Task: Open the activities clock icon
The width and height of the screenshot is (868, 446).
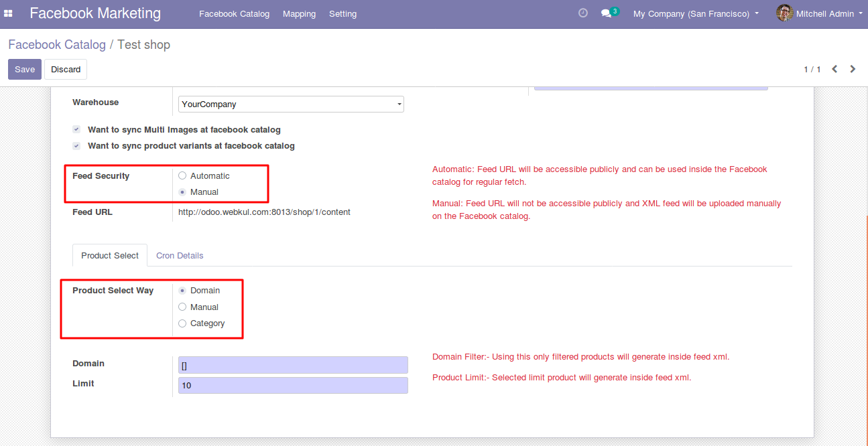Action: coord(583,13)
